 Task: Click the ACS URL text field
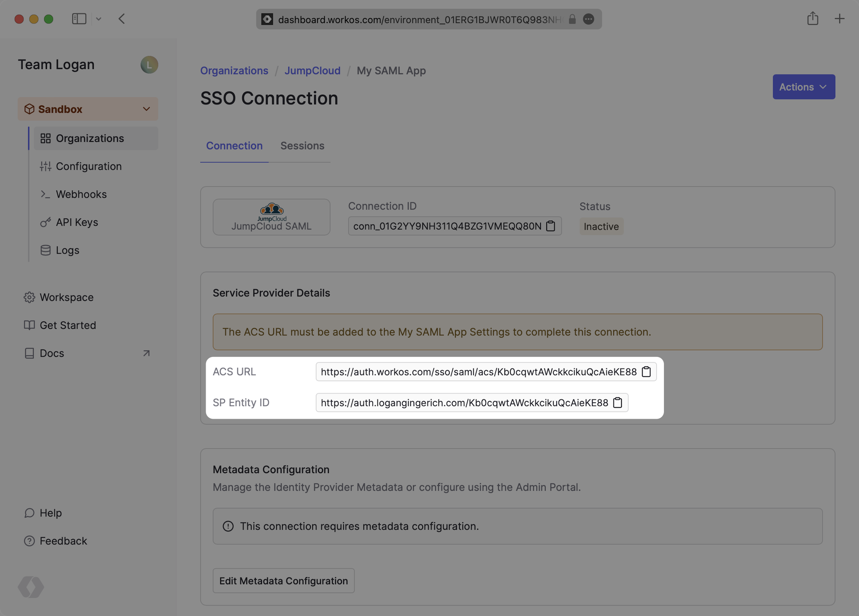pos(478,372)
